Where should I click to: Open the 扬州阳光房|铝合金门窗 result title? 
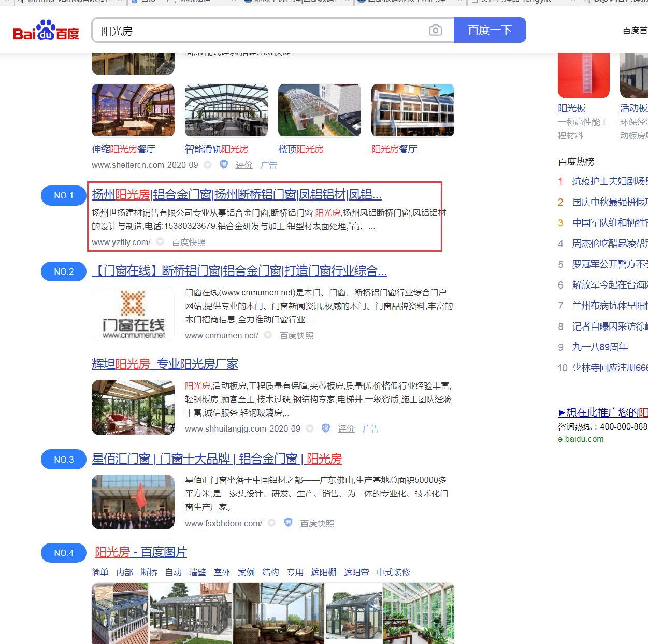[237, 194]
